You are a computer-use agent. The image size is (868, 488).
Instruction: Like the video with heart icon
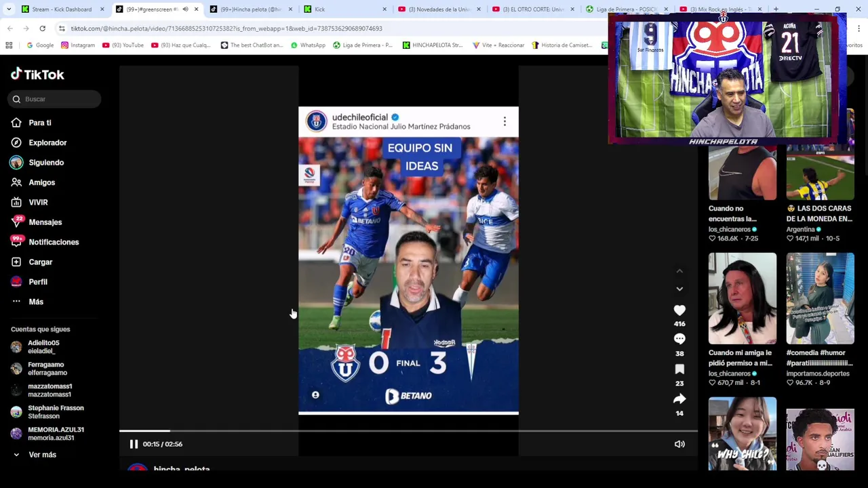[x=679, y=310]
